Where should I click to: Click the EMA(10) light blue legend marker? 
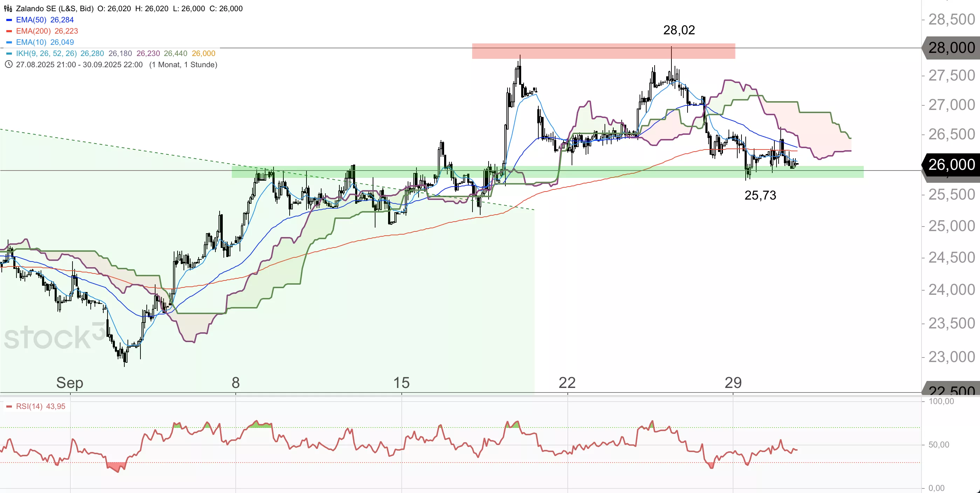[x=9, y=42]
